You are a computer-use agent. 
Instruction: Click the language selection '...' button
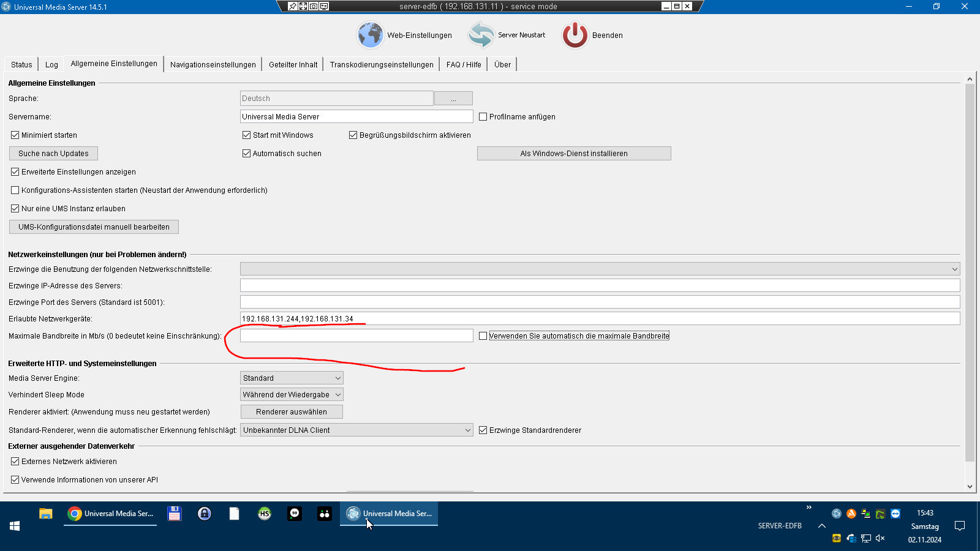(x=453, y=99)
